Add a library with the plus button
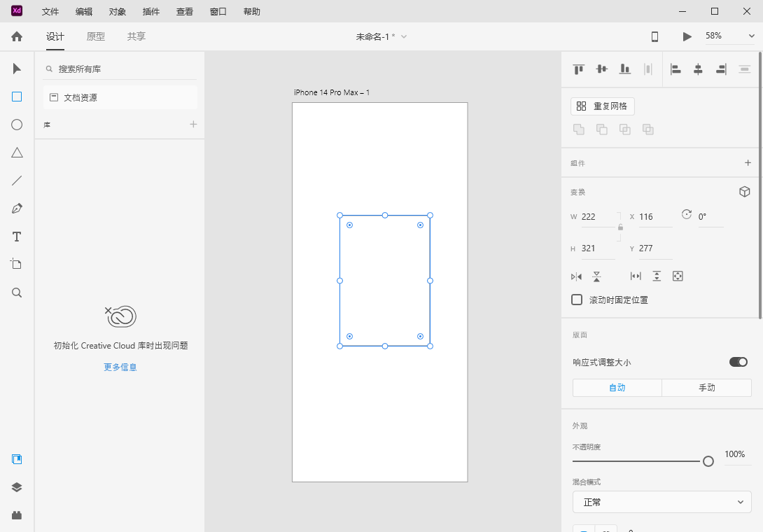 click(x=193, y=124)
